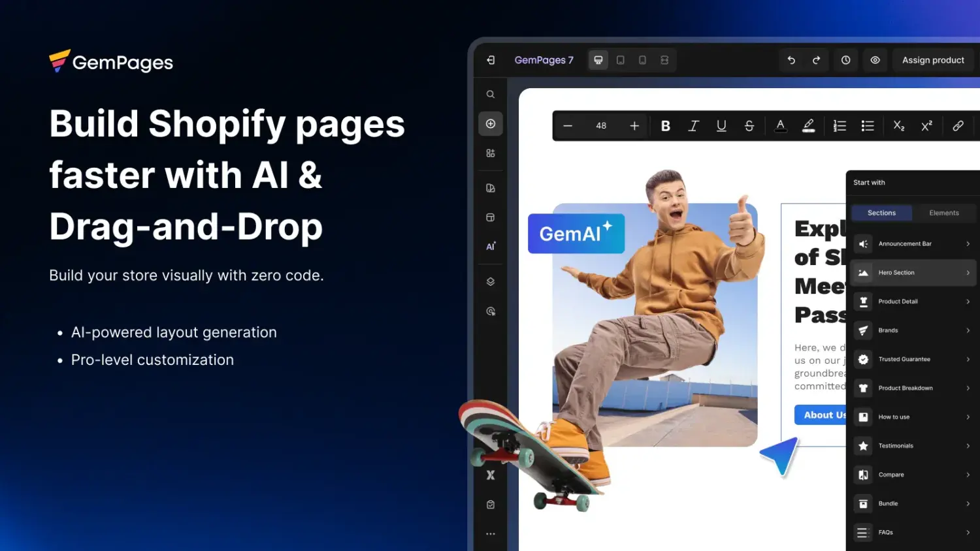Screen dimensions: 980x551
Task: Click the exit editor icon beside GemPages 7
Action: (x=491, y=60)
